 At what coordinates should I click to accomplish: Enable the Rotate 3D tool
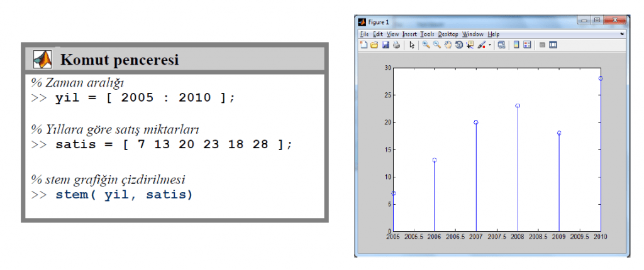tap(459, 45)
